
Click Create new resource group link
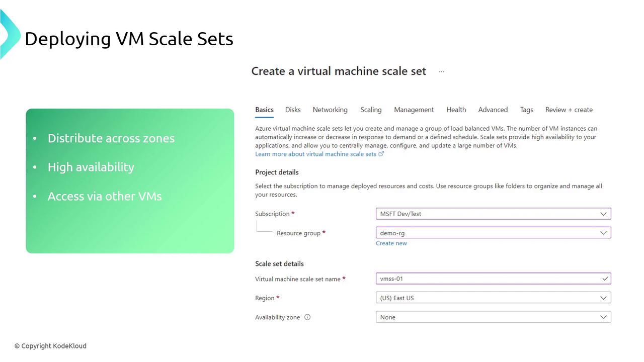pyautogui.click(x=391, y=243)
